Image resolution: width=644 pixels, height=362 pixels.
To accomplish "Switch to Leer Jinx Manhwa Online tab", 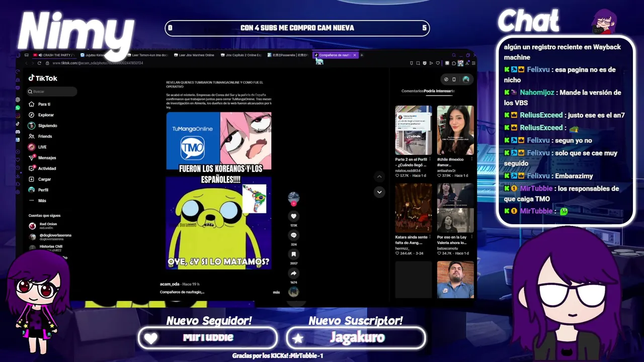I will (194, 55).
